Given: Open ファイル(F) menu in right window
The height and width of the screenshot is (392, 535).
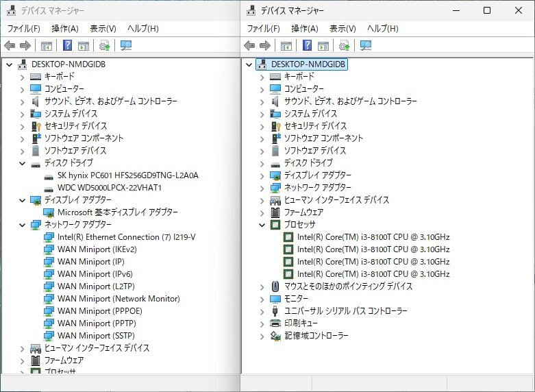Looking at the screenshot, I should pos(263,28).
